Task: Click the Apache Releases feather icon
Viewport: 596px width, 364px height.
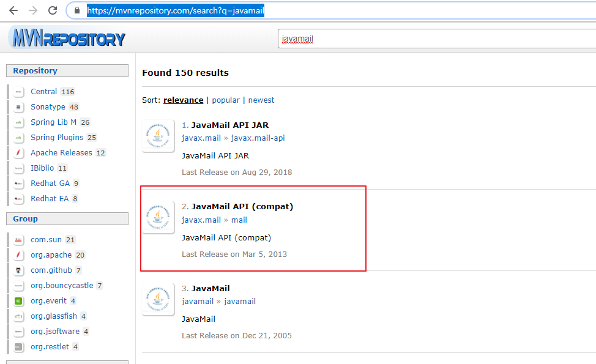Action: coord(18,153)
